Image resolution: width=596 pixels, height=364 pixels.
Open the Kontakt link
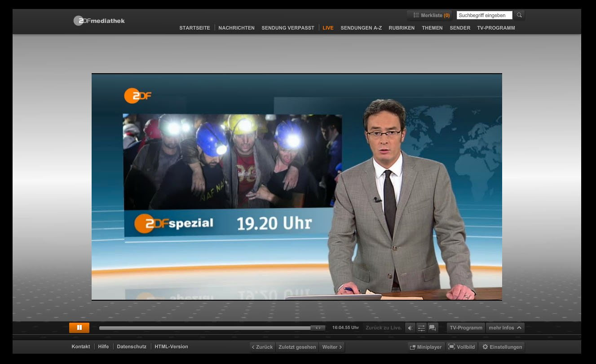(x=81, y=346)
